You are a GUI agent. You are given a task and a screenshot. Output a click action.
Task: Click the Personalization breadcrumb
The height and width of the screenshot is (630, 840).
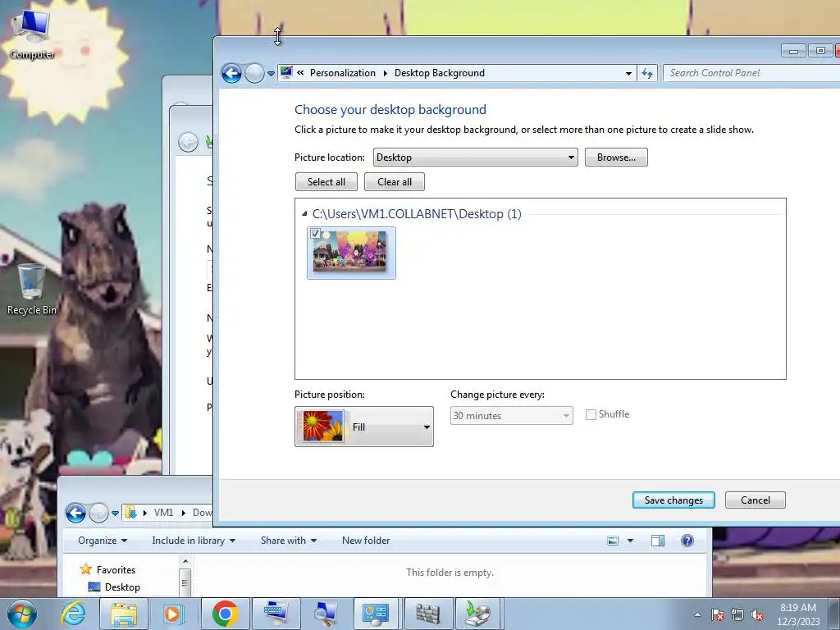(x=343, y=73)
